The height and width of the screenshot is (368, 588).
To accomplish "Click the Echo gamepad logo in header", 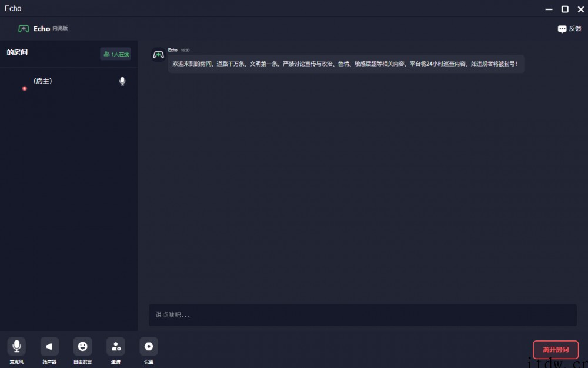I will pos(24,28).
